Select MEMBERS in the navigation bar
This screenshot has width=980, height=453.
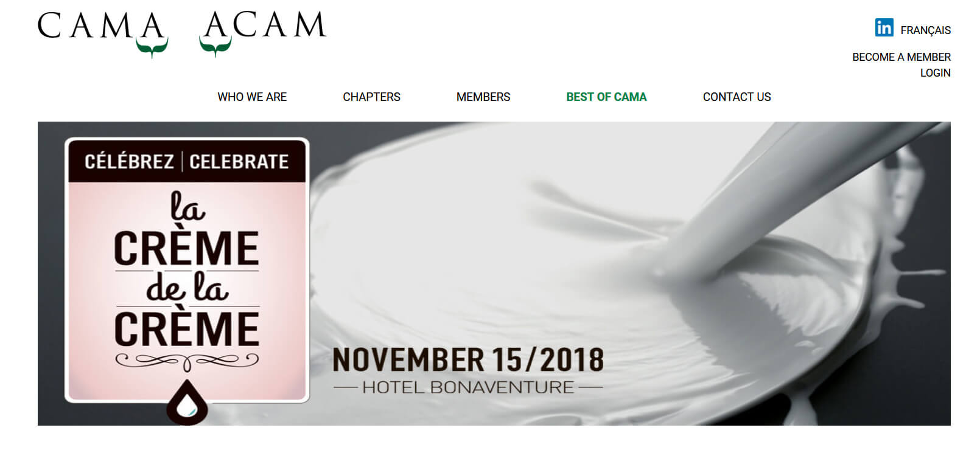pyautogui.click(x=483, y=97)
